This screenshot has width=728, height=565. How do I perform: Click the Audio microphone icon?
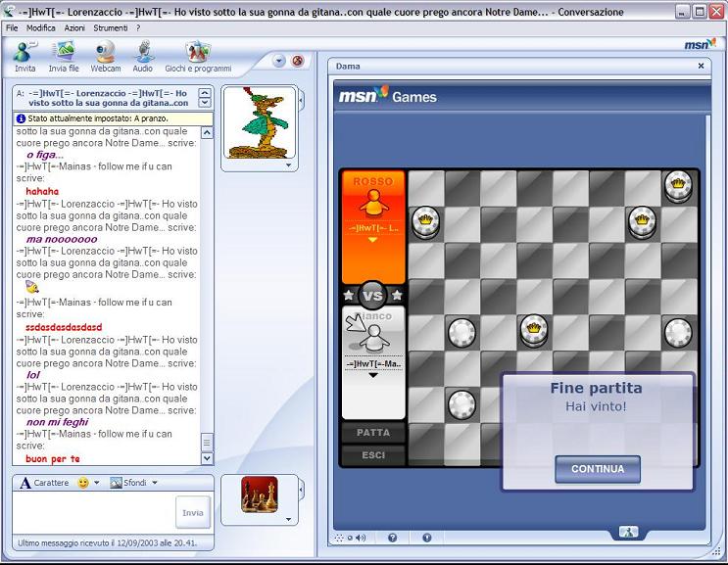(x=143, y=52)
